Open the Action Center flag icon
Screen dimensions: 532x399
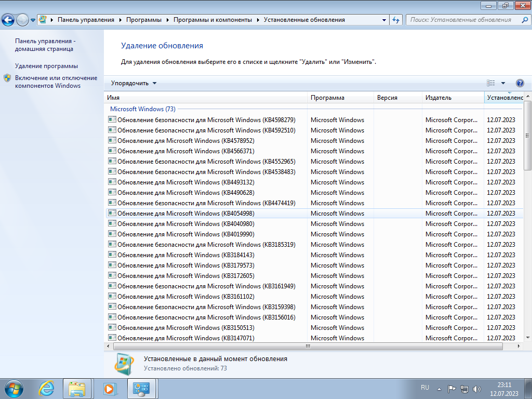coord(451,389)
